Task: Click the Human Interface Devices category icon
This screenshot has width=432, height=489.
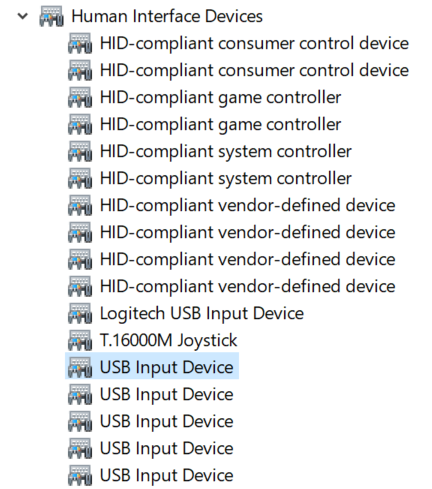Action: (x=51, y=16)
